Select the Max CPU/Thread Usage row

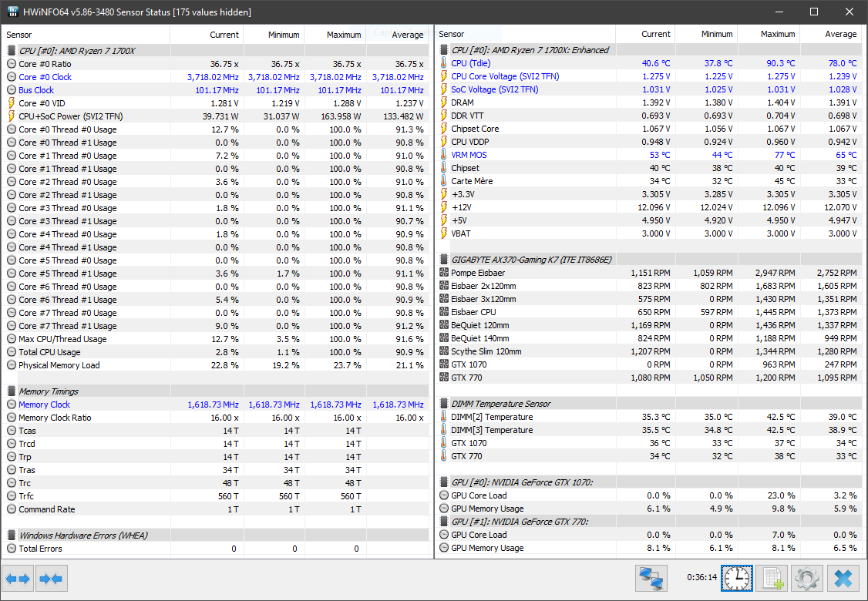215,339
